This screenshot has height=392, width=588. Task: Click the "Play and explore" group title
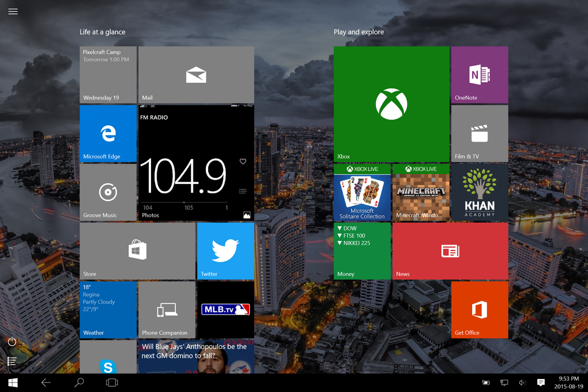tap(359, 32)
